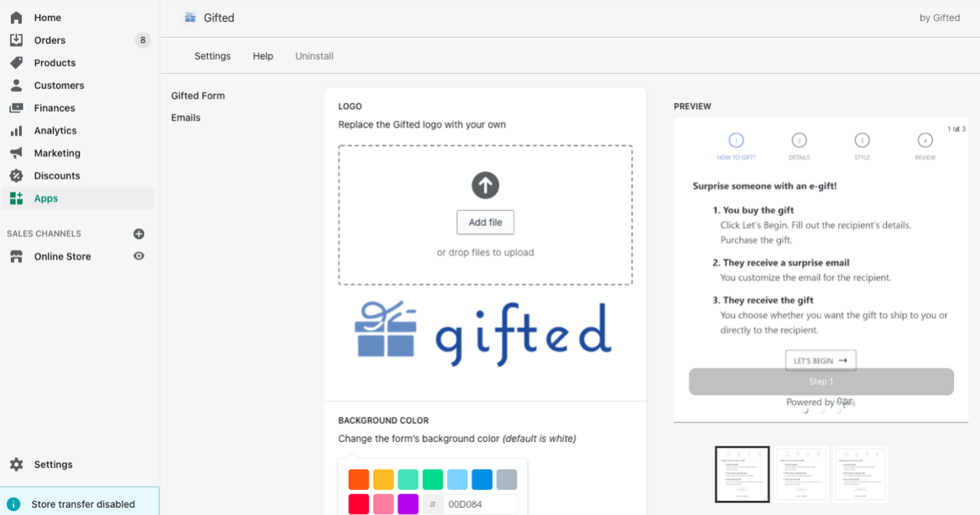Select Emails in side menu
Image resolution: width=980 pixels, height=515 pixels.
pos(186,117)
